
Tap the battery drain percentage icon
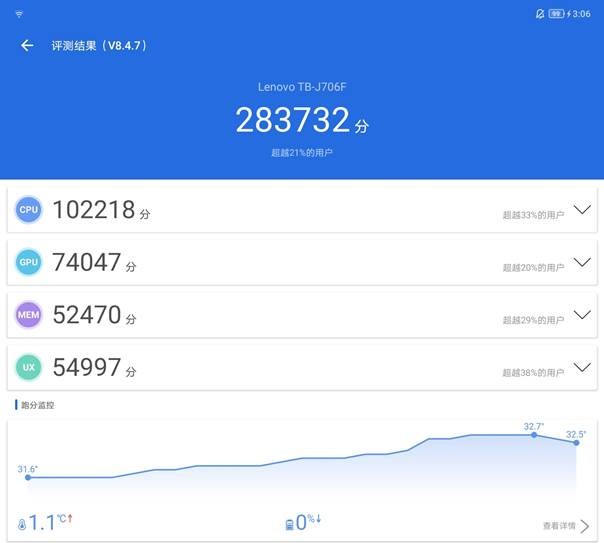(289, 525)
